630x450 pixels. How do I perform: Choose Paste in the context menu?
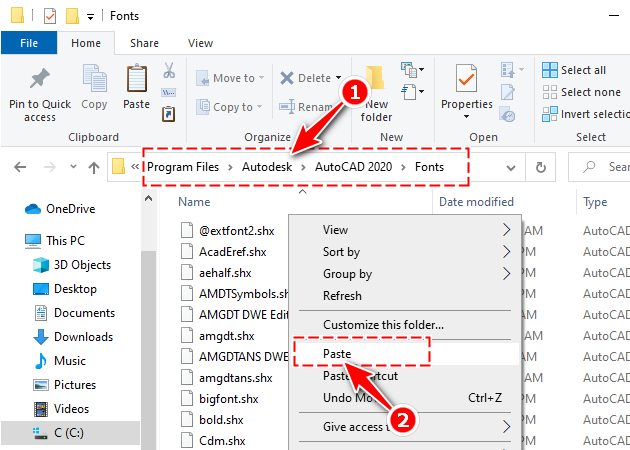[x=405, y=354]
